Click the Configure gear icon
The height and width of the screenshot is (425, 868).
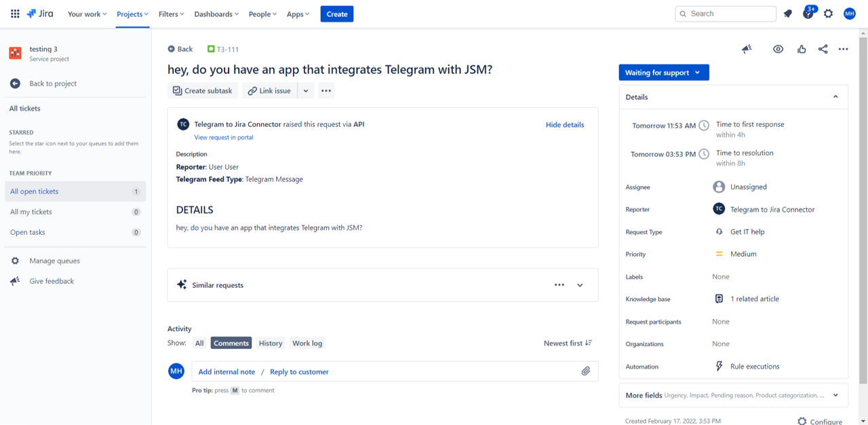[x=802, y=421]
